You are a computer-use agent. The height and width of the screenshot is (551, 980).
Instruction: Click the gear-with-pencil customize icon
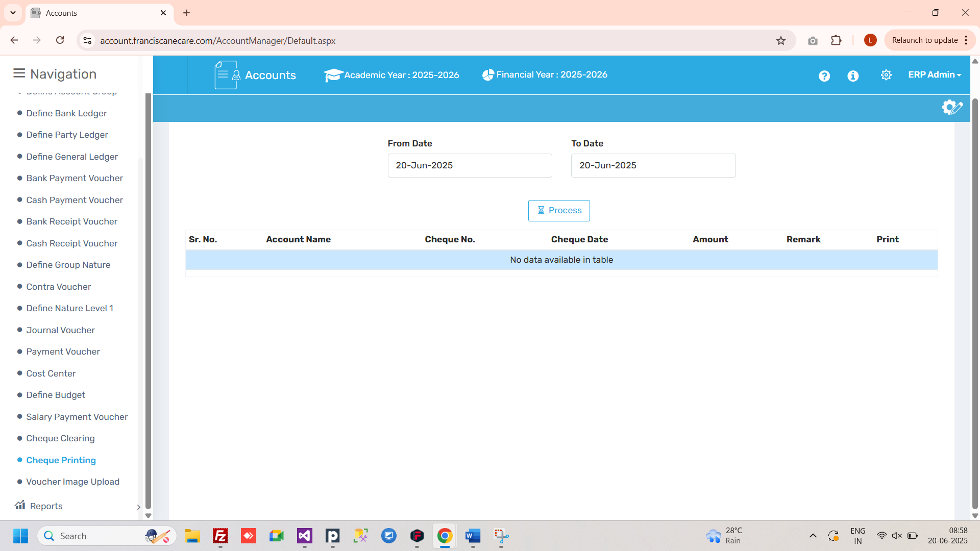coord(952,108)
